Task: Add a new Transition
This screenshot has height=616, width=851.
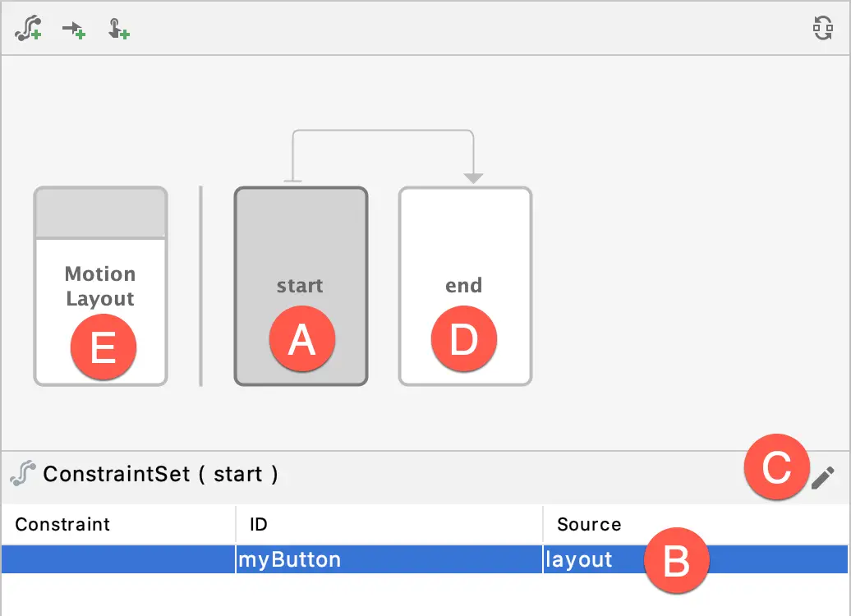Action: (x=73, y=28)
